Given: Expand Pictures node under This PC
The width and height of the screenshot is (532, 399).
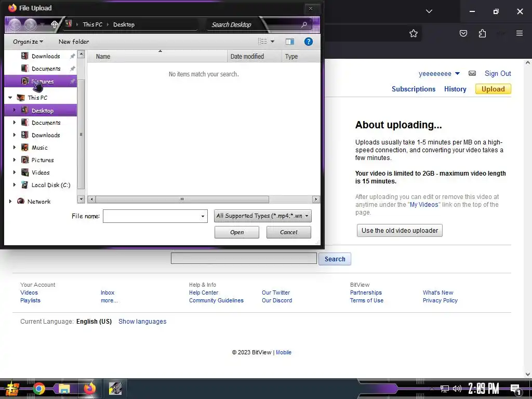Looking at the screenshot, I should [x=14, y=160].
